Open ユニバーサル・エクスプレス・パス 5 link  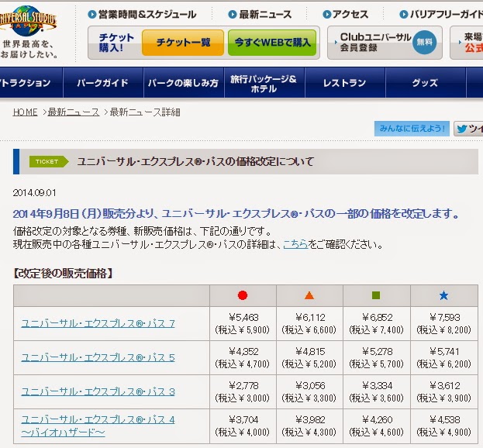98,358
